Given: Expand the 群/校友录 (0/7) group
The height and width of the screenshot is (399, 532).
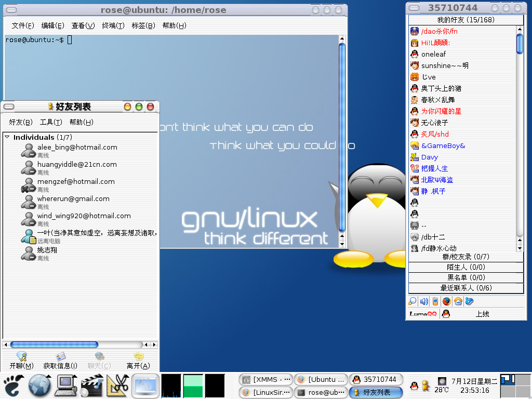Looking at the screenshot, I should pos(466,257).
